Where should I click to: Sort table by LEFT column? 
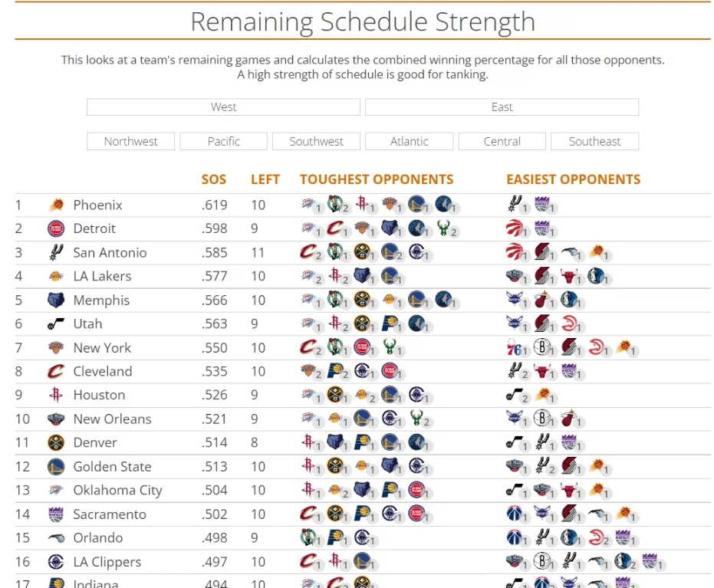265,180
